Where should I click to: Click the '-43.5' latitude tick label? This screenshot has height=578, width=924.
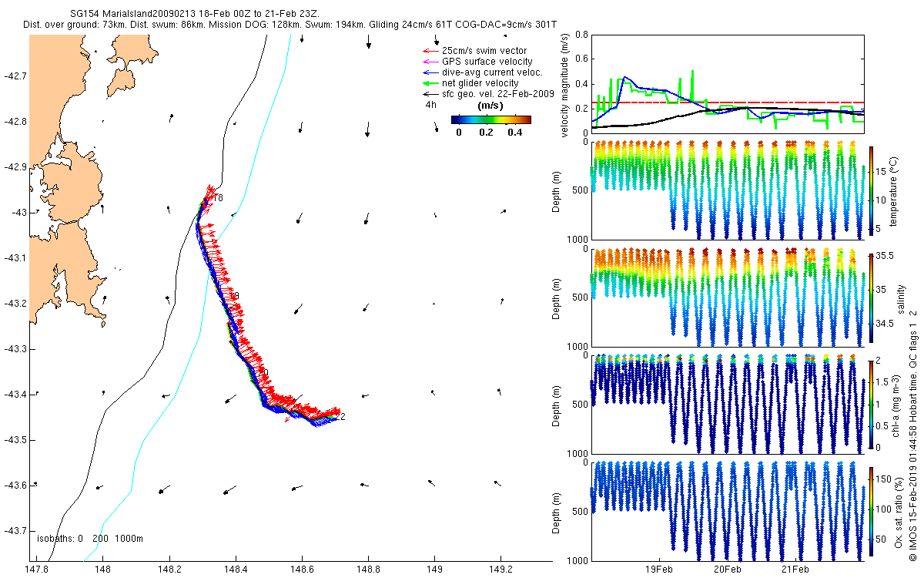15,439
